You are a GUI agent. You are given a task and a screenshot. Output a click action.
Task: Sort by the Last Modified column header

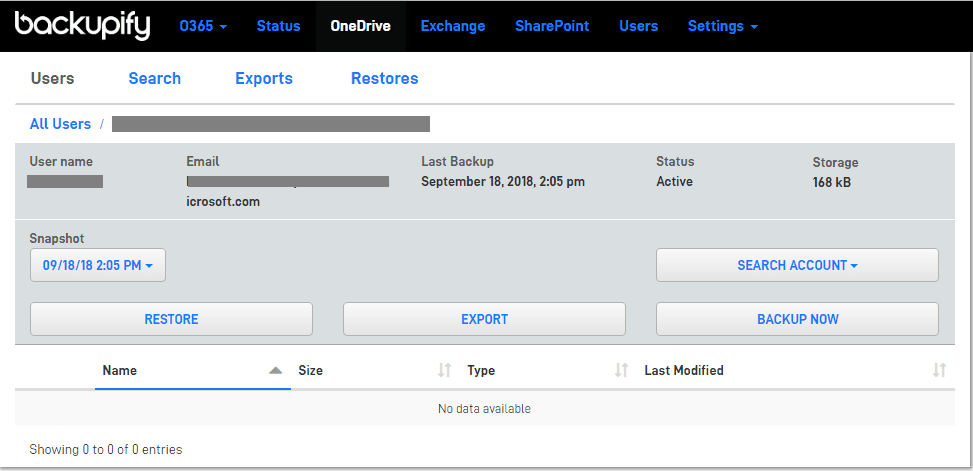click(684, 370)
